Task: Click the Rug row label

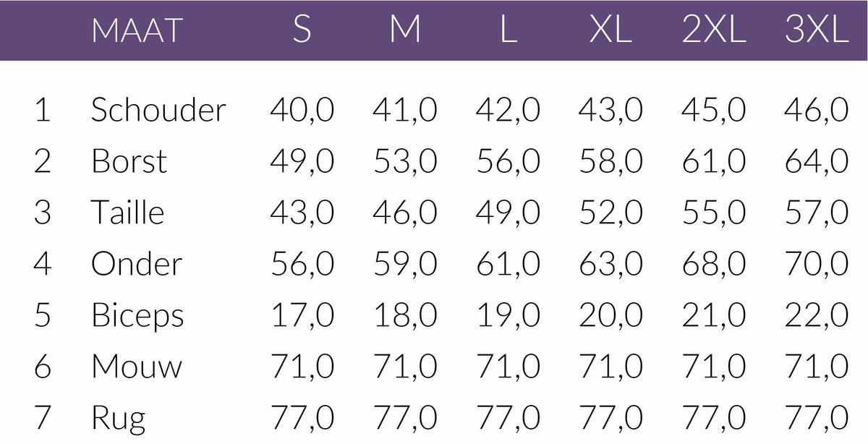Action: (118, 418)
